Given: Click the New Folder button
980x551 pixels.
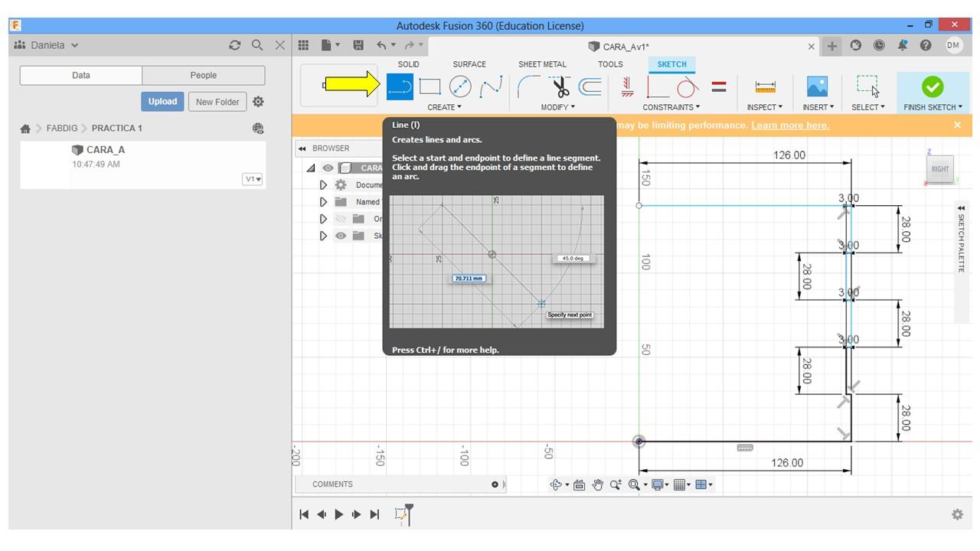Looking at the screenshot, I should point(217,102).
